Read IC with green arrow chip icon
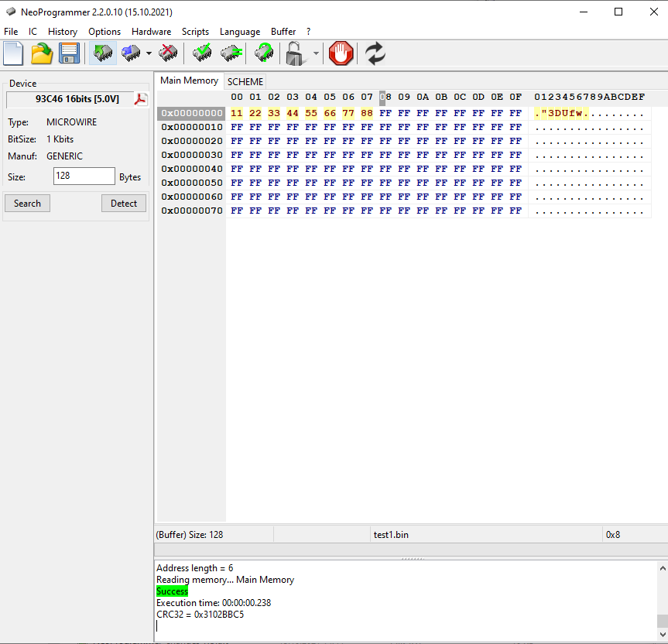Screen dimensions: 668x644 [103, 53]
